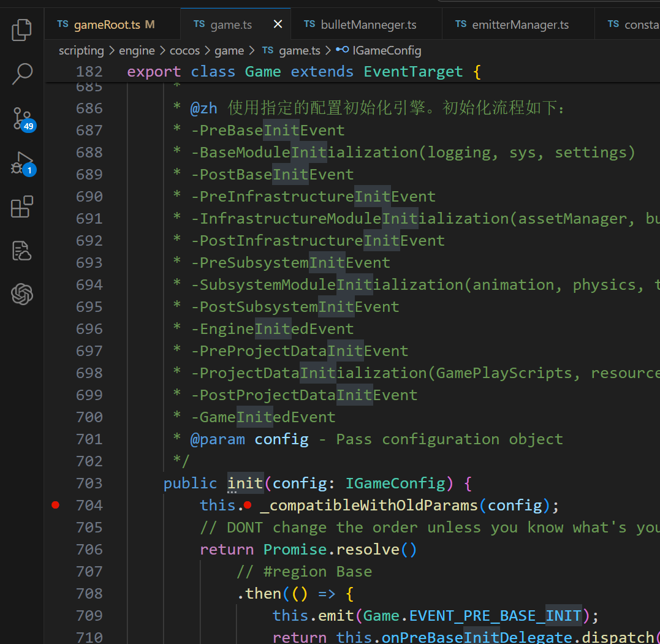Switch to the gameRoot.ts tab
This screenshot has width=660, height=644.
coord(107,25)
